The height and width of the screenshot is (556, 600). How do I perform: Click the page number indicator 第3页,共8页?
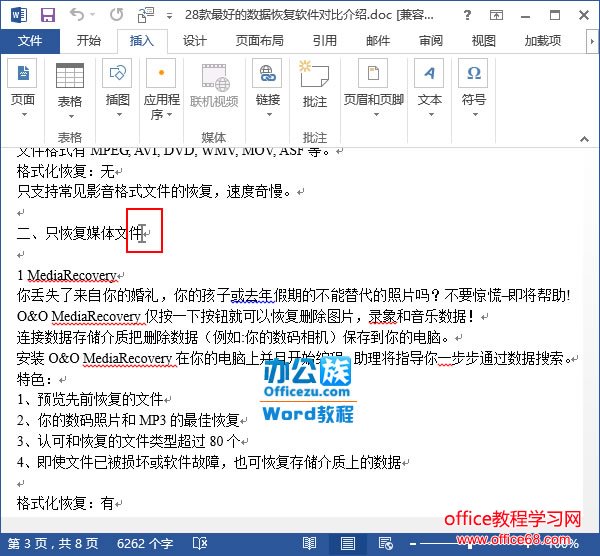click(x=53, y=543)
